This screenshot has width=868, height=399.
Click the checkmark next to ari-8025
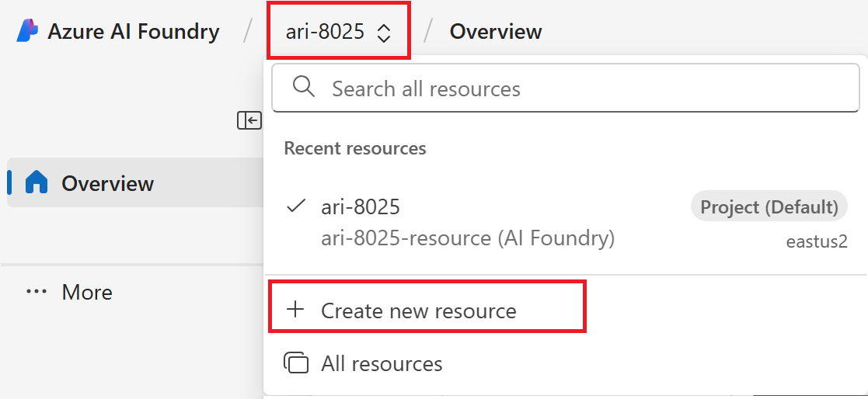pyautogui.click(x=295, y=206)
